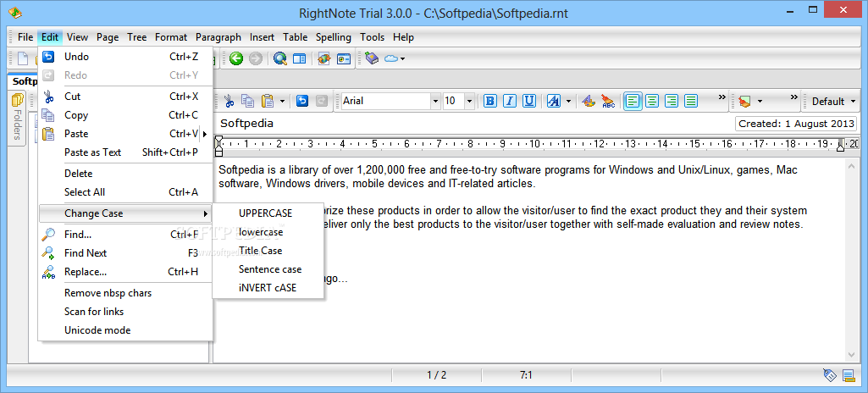Click the blue card window icon in top toolbar

pyautogui.click(x=344, y=58)
